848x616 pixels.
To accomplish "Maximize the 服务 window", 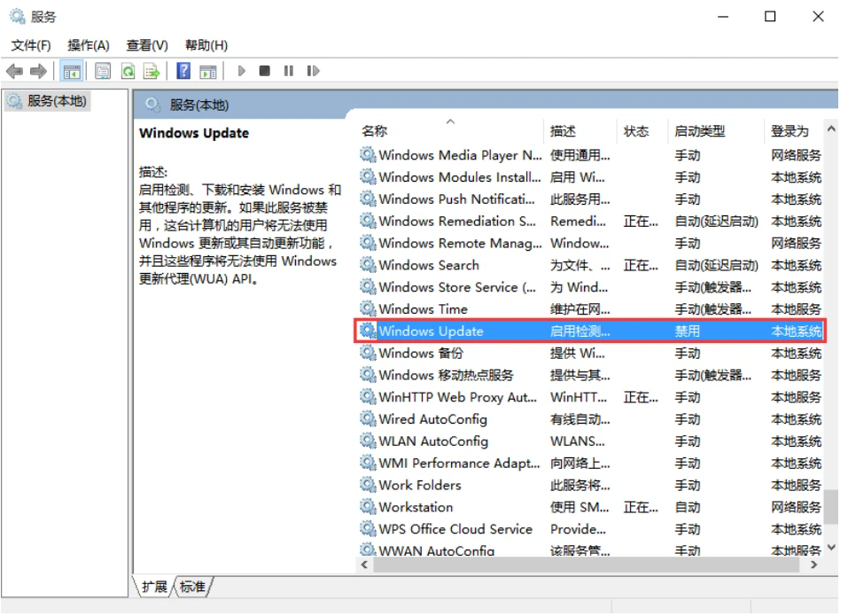I will 771,17.
